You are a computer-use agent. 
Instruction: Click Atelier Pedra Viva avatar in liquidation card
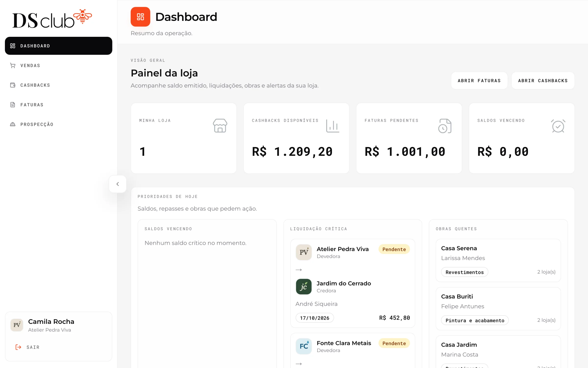[304, 252]
